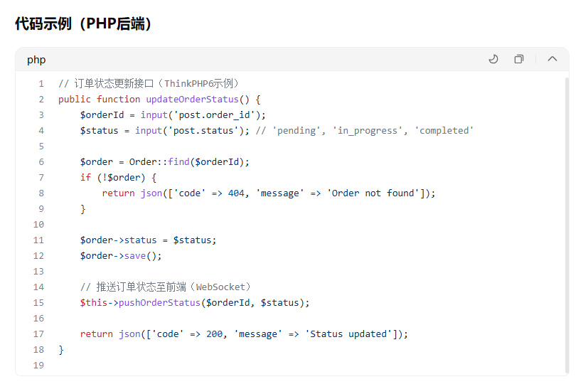Collapse the PHP code block
588x389 pixels.
pyautogui.click(x=552, y=59)
